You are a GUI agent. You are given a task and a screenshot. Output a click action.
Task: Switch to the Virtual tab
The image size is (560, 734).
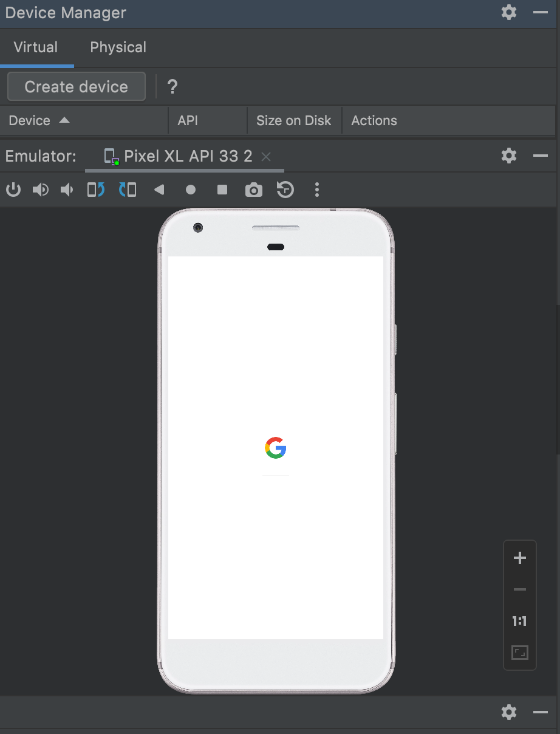pos(36,47)
